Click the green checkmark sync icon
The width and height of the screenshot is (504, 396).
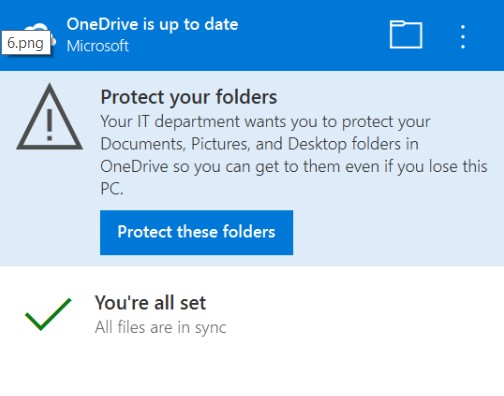pos(48,314)
